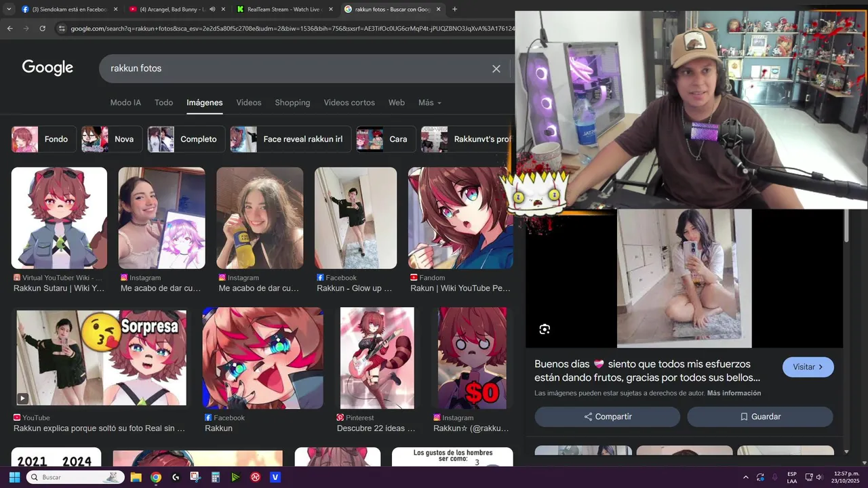Open File Explorer from the taskbar
This screenshot has width=868, height=488.
[136, 477]
